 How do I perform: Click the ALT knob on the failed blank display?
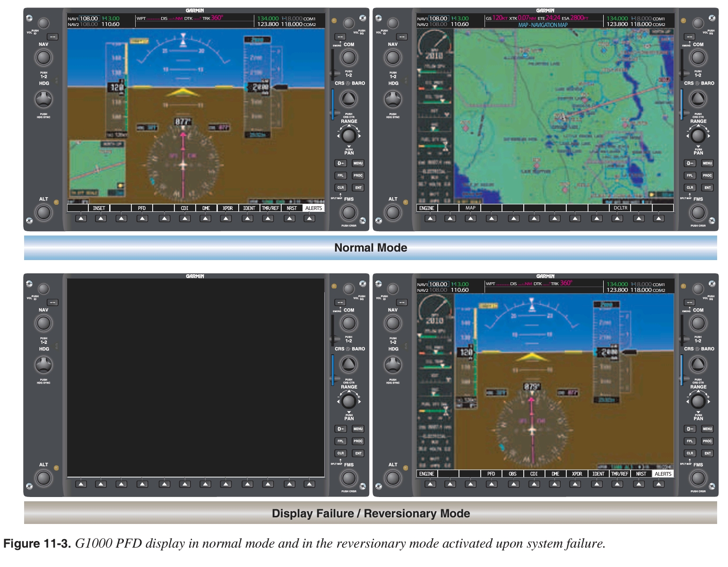click(43, 478)
